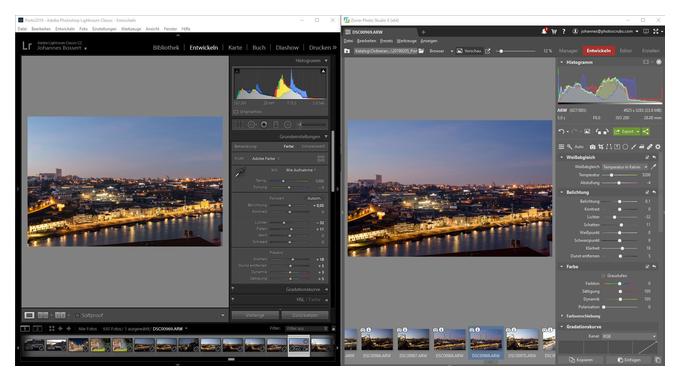Open the Zoner shopping cart icon
The image size is (680, 381).
pyautogui.click(x=554, y=31)
